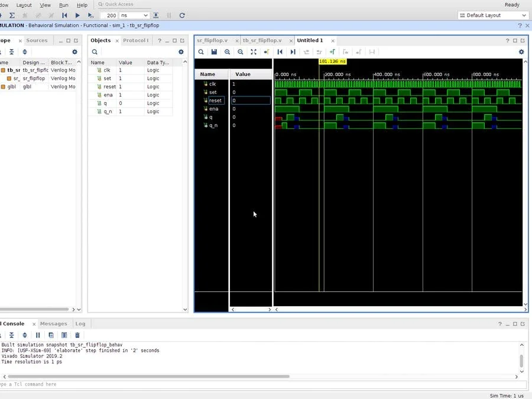Select the Zoom Fit icon in waveform toolbar
532x399 pixels.
[x=253, y=52]
